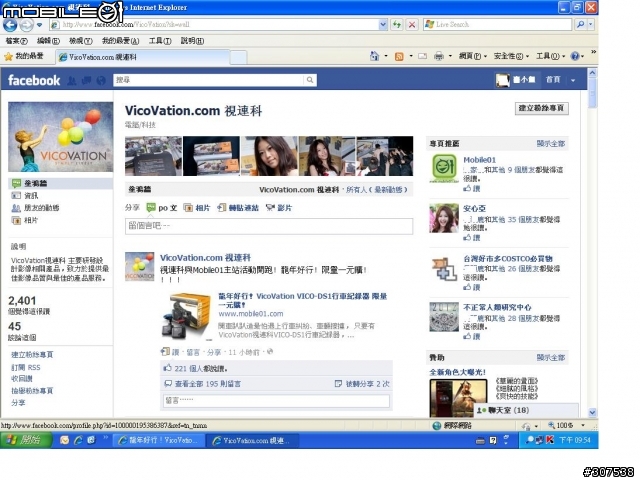
Task: Click the first photo strip thumbnail
Action: point(153,156)
